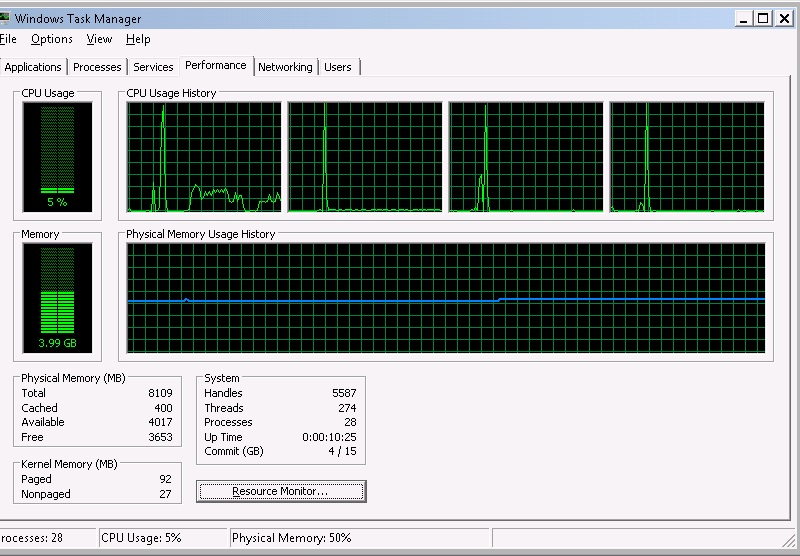Image resolution: width=800 pixels, height=556 pixels.
Task: Switch to the Services tab
Action: pos(153,67)
